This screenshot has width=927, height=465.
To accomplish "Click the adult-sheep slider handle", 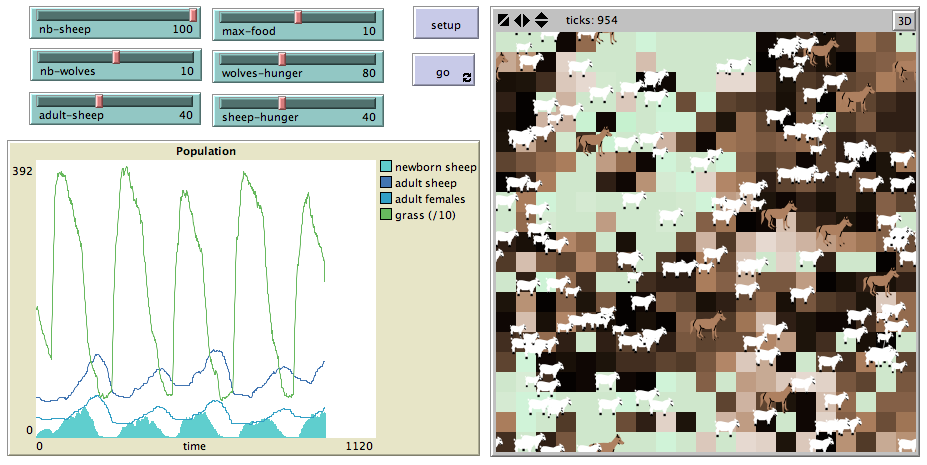I will pyautogui.click(x=99, y=101).
